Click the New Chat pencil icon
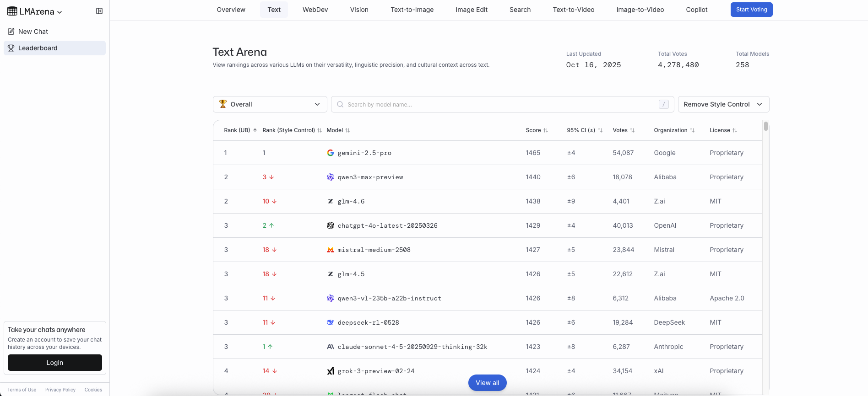868x396 pixels. tap(11, 32)
